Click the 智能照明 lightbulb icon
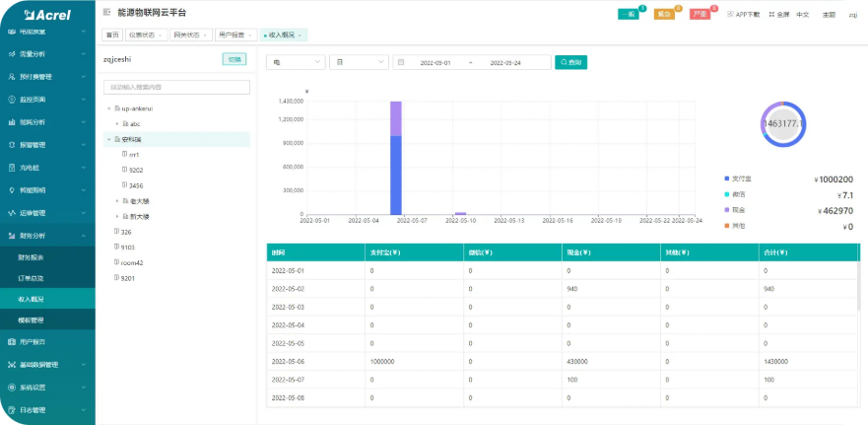 pyautogui.click(x=12, y=190)
